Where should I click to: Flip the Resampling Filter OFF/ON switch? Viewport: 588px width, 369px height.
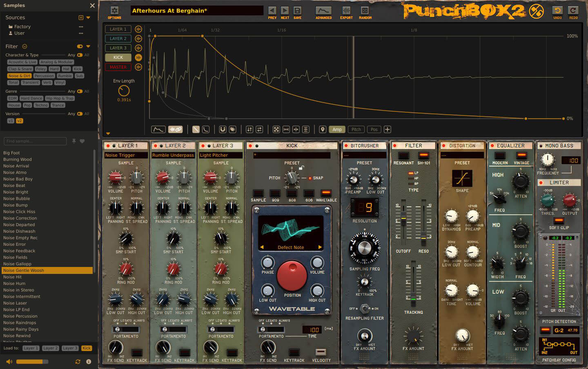(365, 309)
